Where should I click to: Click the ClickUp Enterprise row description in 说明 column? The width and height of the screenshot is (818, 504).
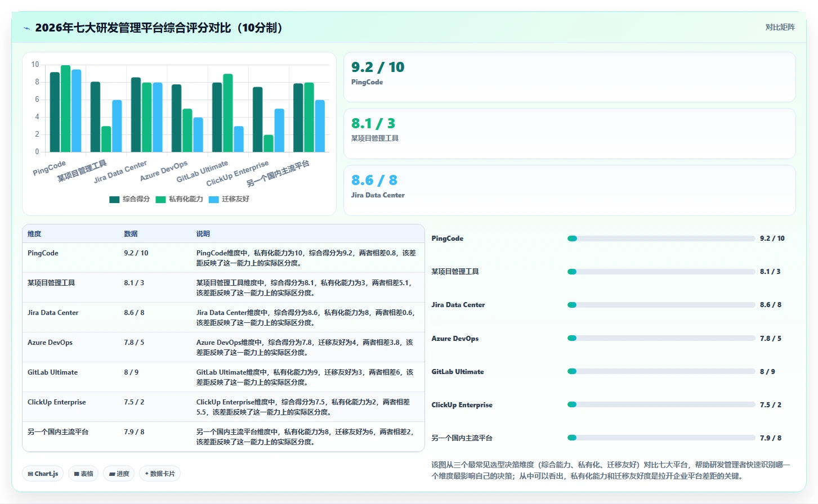click(303, 407)
